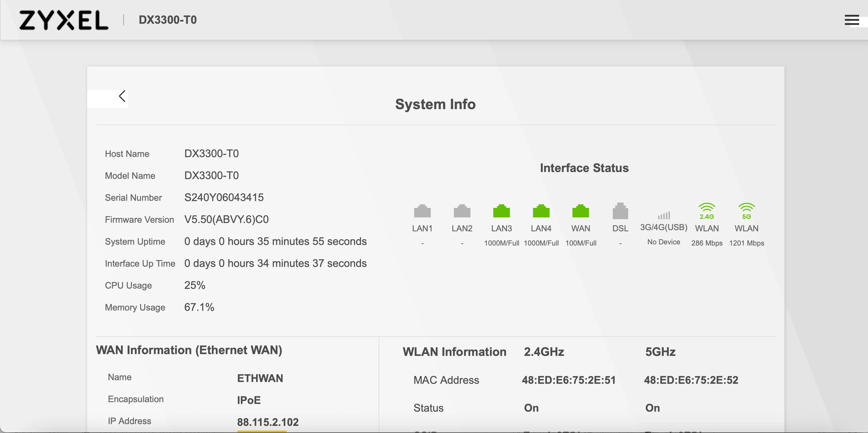Click the 1201 Mbps WLAN speed label
The image size is (868, 433).
pyautogui.click(x=746, y=243)
